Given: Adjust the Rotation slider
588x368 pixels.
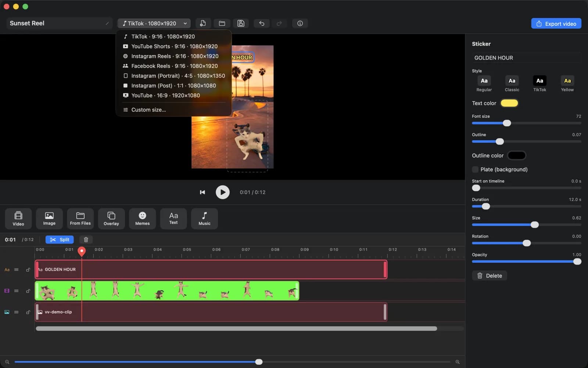Looking at the screenshot, I should [x=527, y=243].
